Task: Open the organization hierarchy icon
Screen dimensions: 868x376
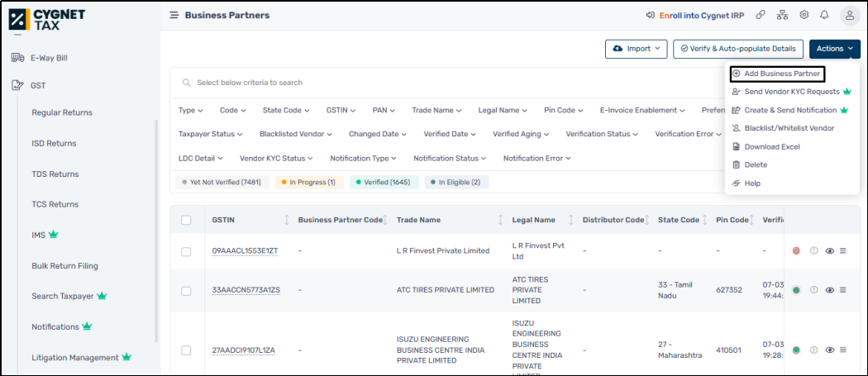Action: (782, 15)
